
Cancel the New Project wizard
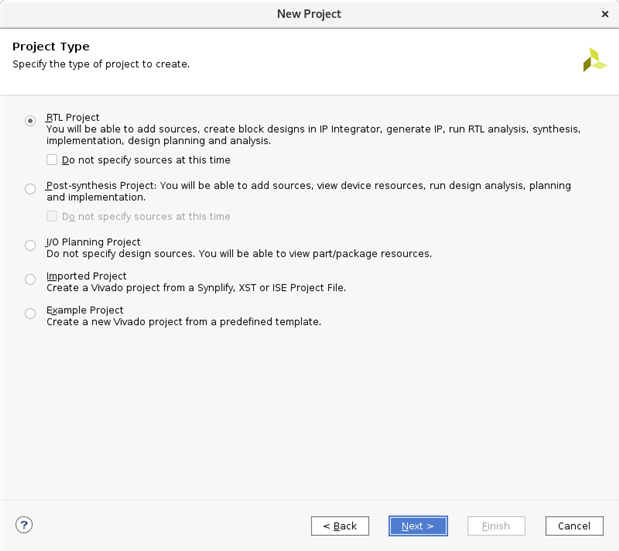tap(574, 526)
